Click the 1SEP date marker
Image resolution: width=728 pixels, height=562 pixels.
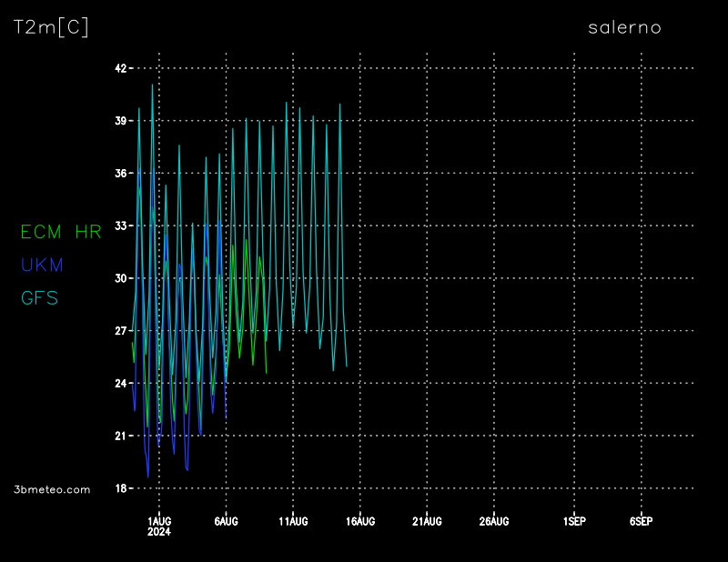coord(574,521)
